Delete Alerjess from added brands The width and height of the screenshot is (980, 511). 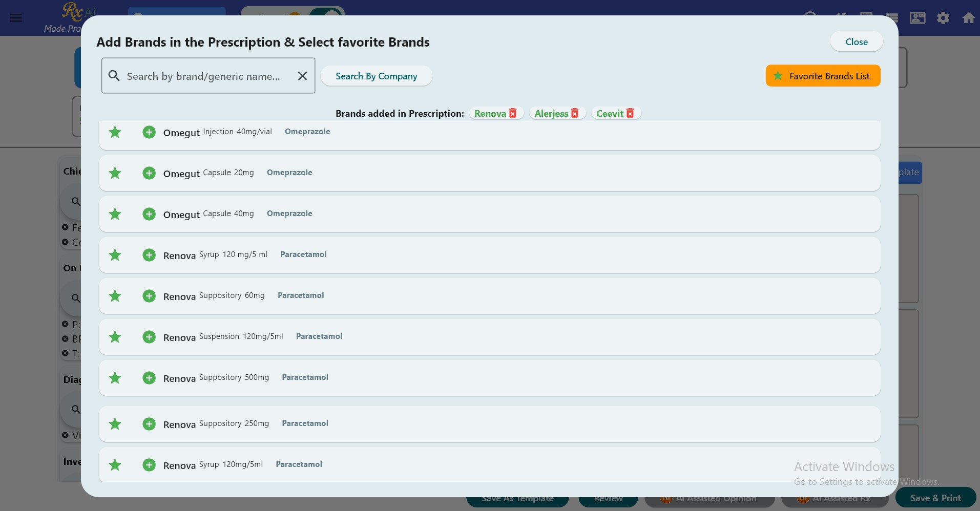[x=575, y=113]
